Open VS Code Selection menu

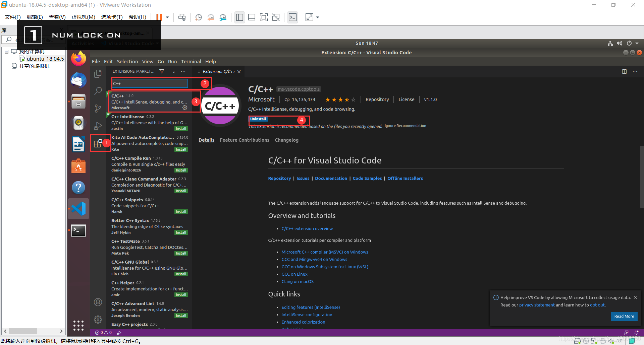point(127,62)
